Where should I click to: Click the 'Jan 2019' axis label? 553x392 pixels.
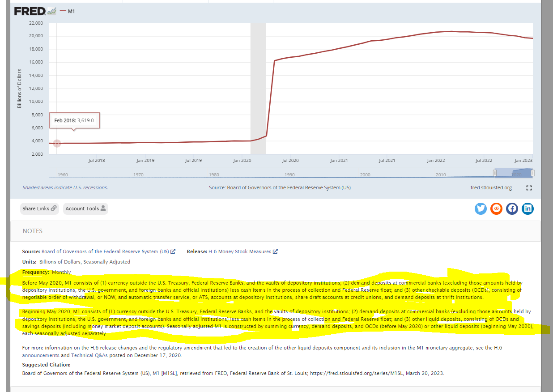click(145, 160)
